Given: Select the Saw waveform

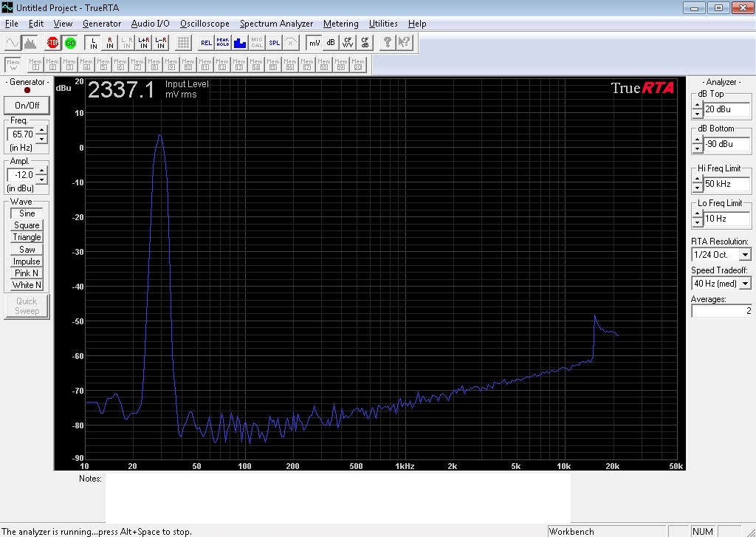Looking at the screenshot, I should pos(27,250).
